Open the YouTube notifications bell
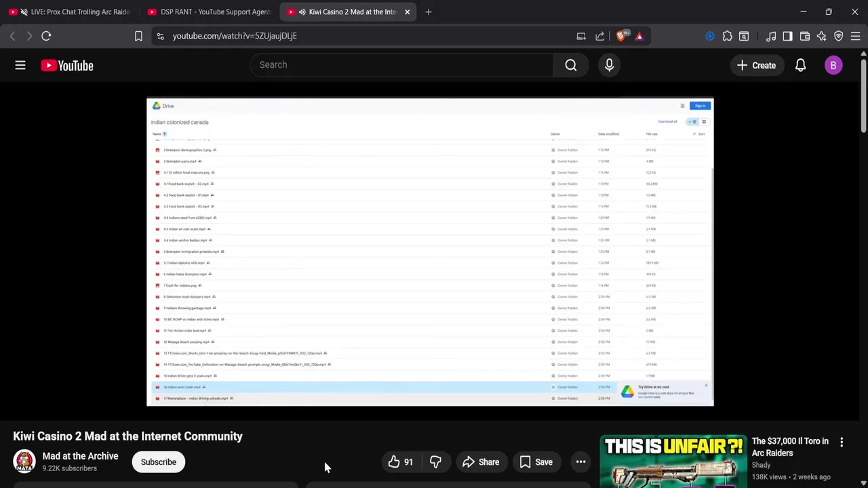868x488 pixels. click(800, 66)
